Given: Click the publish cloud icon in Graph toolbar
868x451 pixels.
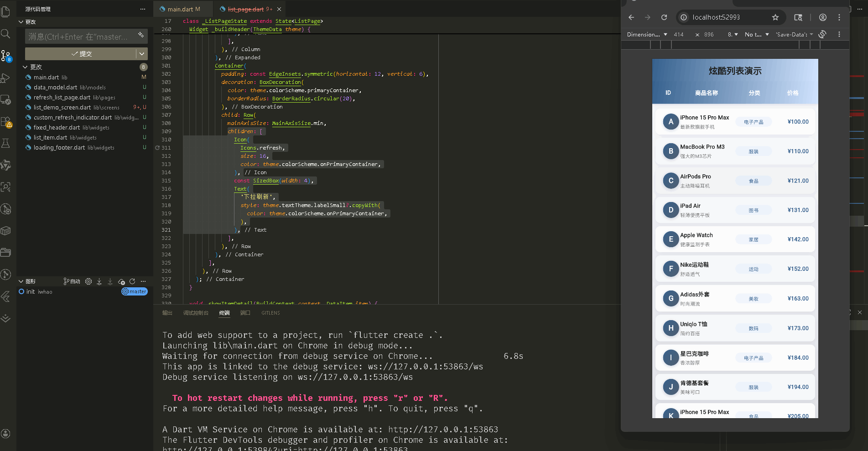Looking at the screenshot, I should click(121, 281).
